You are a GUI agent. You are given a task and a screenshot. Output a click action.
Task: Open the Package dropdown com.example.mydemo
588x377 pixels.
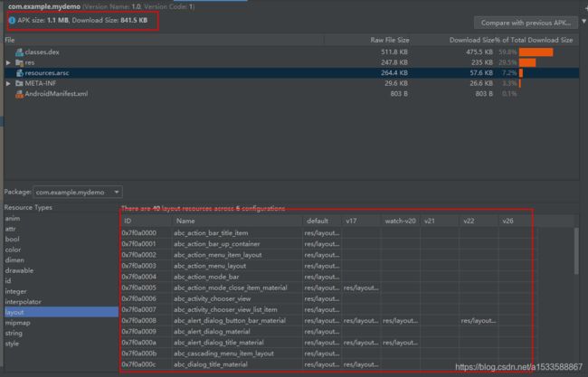(x=79, y=192)
